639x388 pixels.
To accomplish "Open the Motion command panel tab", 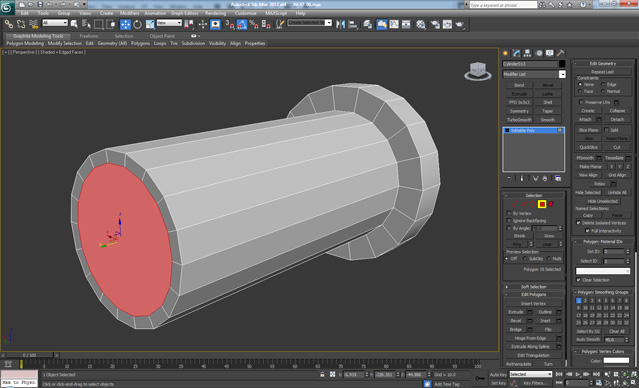I will (x=539, y=53).
